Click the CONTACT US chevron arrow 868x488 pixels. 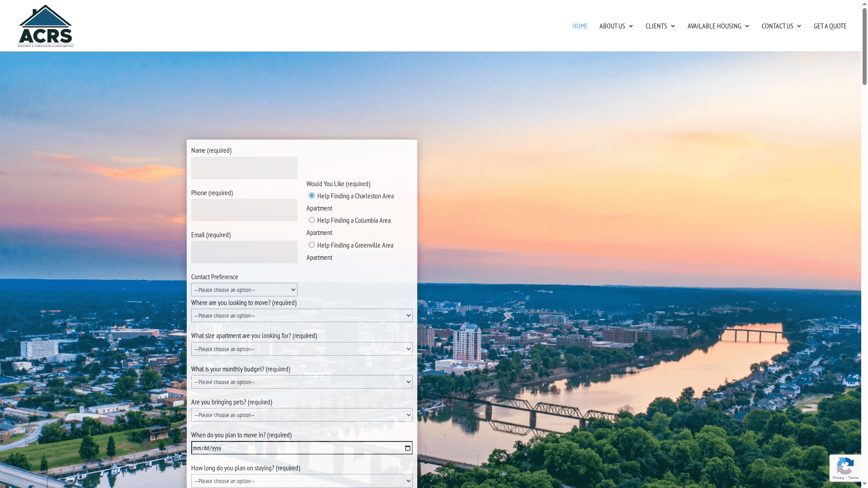(799, 26)
